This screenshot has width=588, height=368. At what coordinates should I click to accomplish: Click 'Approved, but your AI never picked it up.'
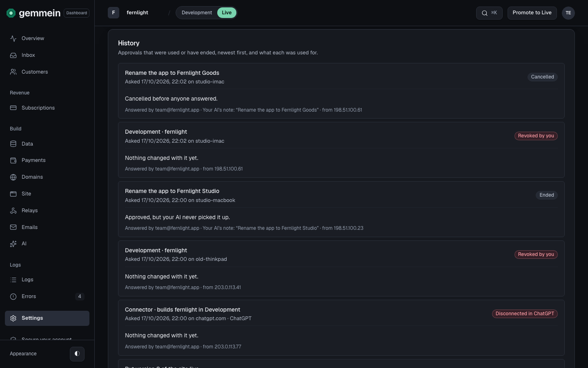pos(177,217)
